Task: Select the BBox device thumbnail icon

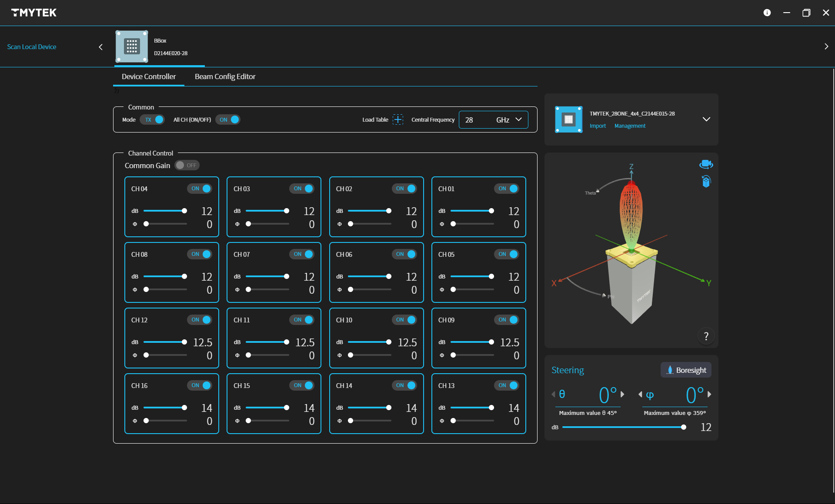Action: pos(132,46)
